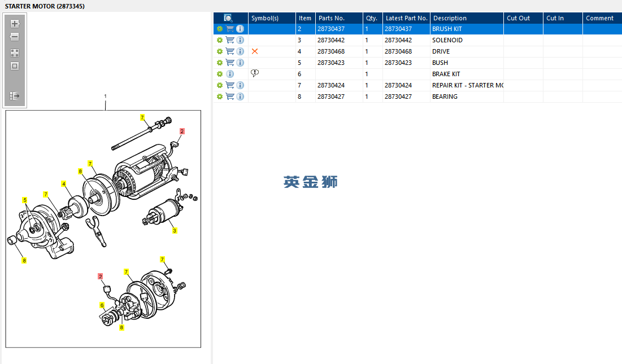Select the BEARING description cell
This screenshot has width=622, height=364.
[x=467, y=97]
